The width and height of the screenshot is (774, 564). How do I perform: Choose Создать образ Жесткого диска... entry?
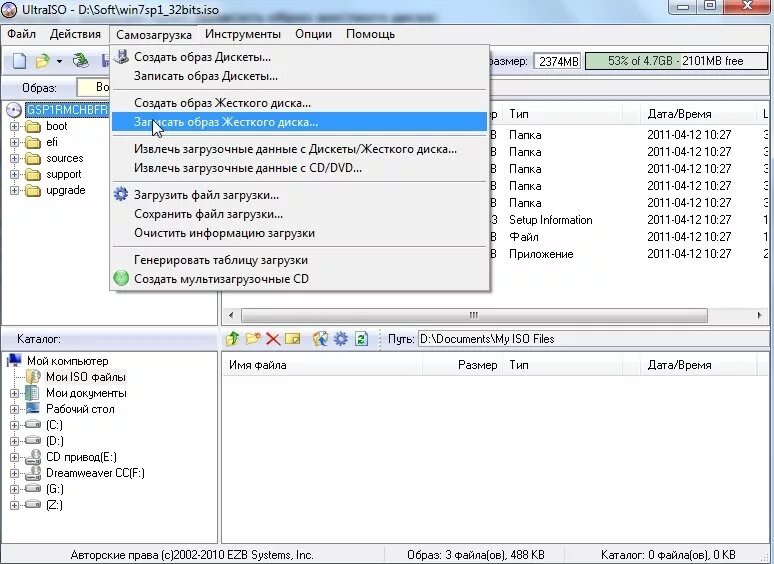coord(299,103)
